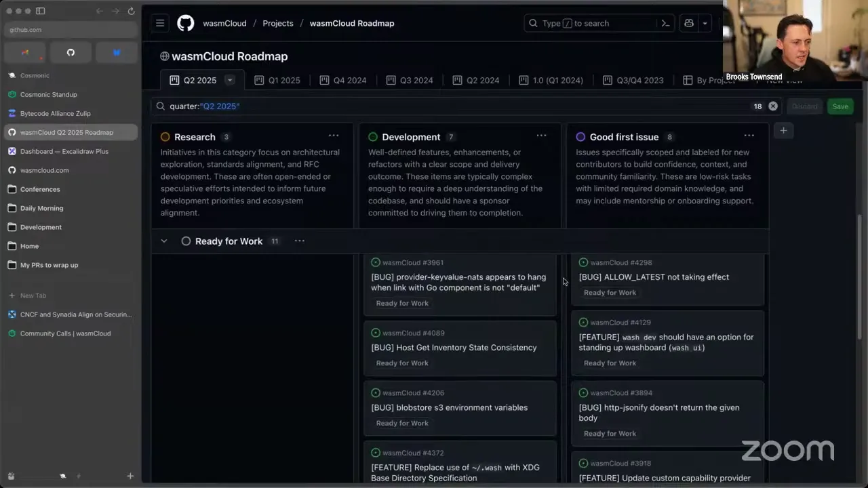The width and height of the screenshot is (868, 488).
Task: Expand the My PRs to wrap up folder
Action: 71,265
